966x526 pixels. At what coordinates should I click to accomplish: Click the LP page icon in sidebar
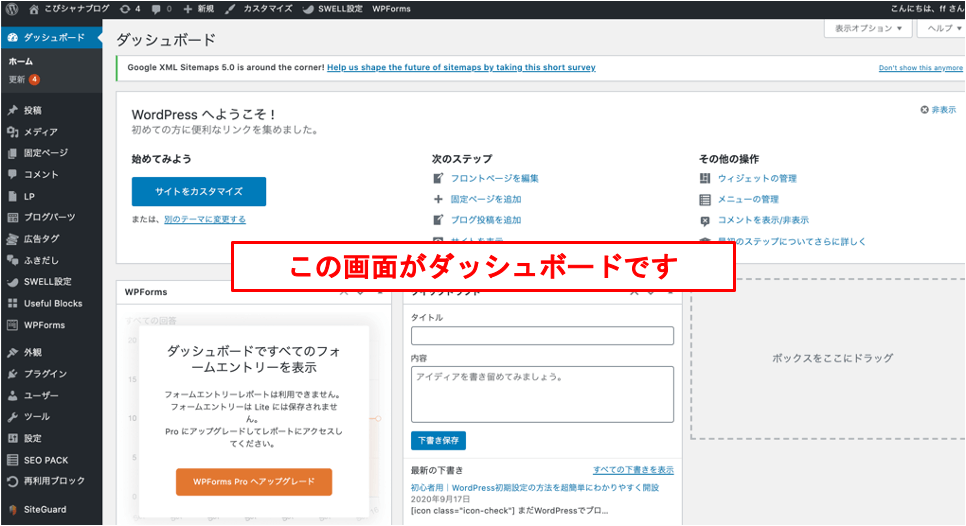pos(12,196)
